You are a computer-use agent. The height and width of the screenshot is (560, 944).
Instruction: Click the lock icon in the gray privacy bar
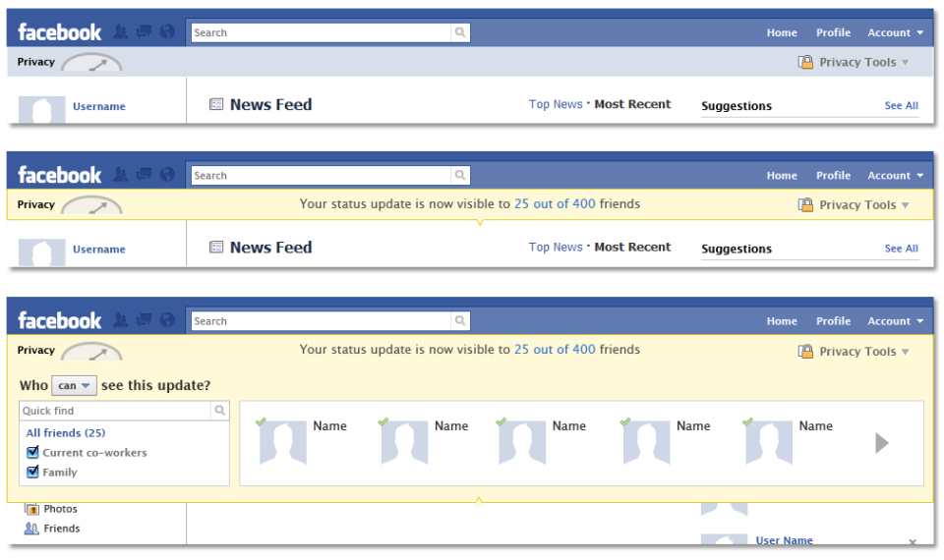coord(806,62)
